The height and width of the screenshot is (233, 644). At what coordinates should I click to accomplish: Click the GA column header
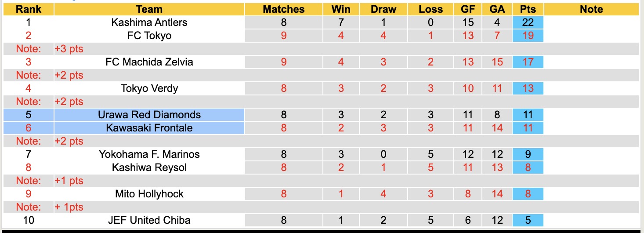point(497,9)
